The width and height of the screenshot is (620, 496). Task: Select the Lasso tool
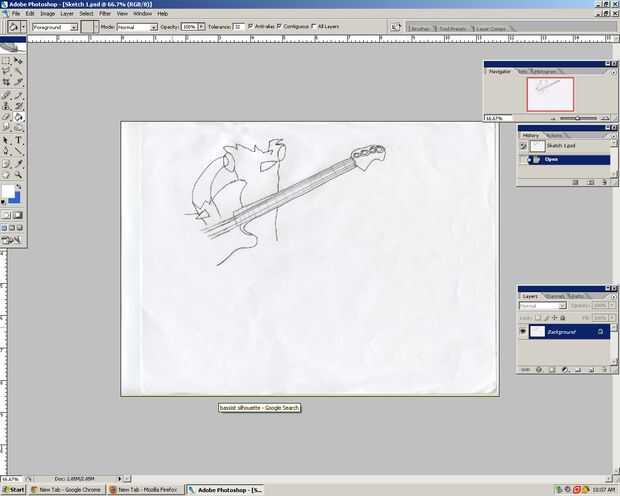pos(6,72)
